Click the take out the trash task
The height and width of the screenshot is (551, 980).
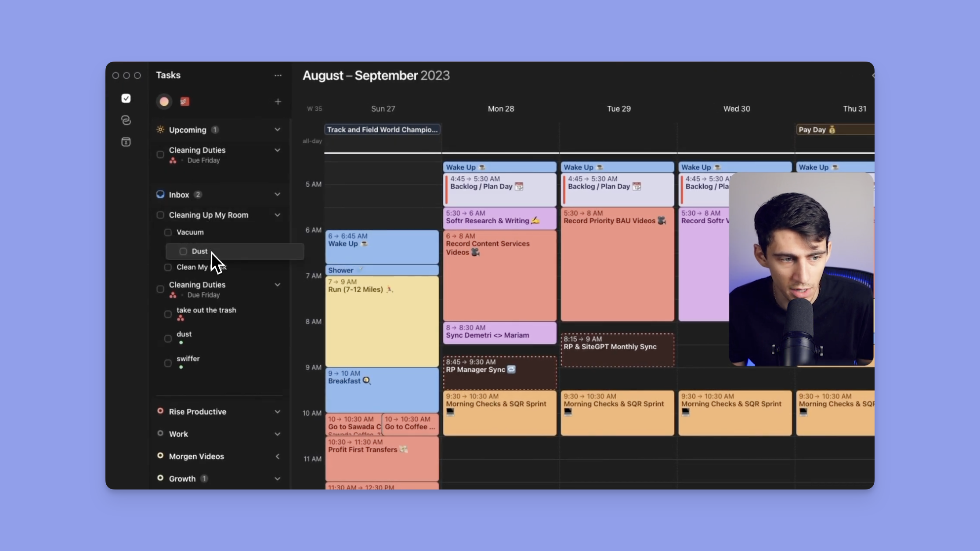pos(206,310)
